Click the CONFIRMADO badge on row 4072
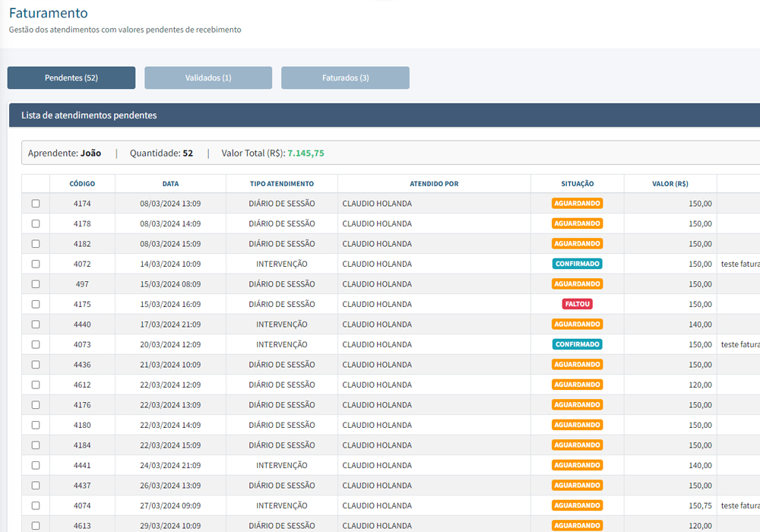This screenshot has width=760, height=532. point(577,264)
